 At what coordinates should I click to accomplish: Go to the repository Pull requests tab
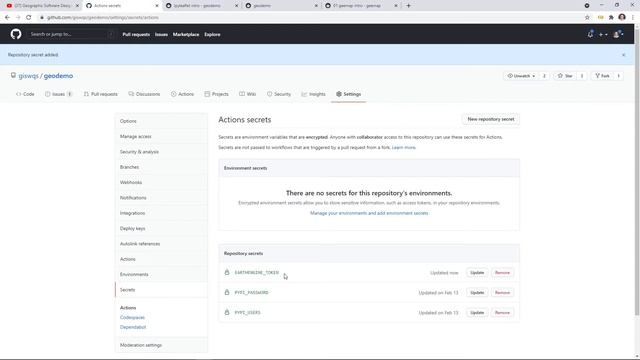[100, 94]
